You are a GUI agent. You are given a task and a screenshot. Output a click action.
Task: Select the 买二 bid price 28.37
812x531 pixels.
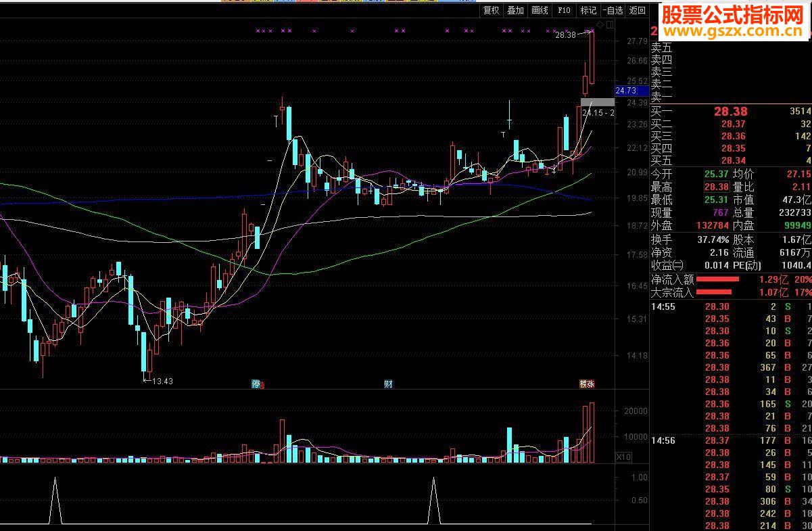tap(734, 124)
